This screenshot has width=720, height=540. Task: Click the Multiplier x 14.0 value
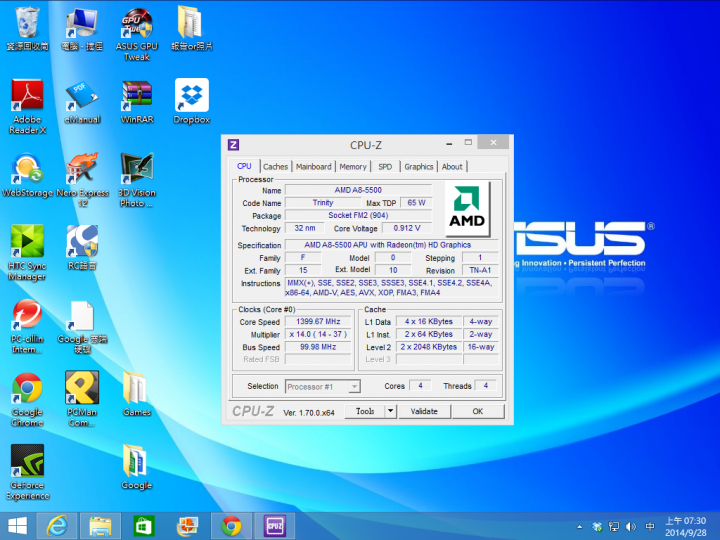[x=318, y=334]
